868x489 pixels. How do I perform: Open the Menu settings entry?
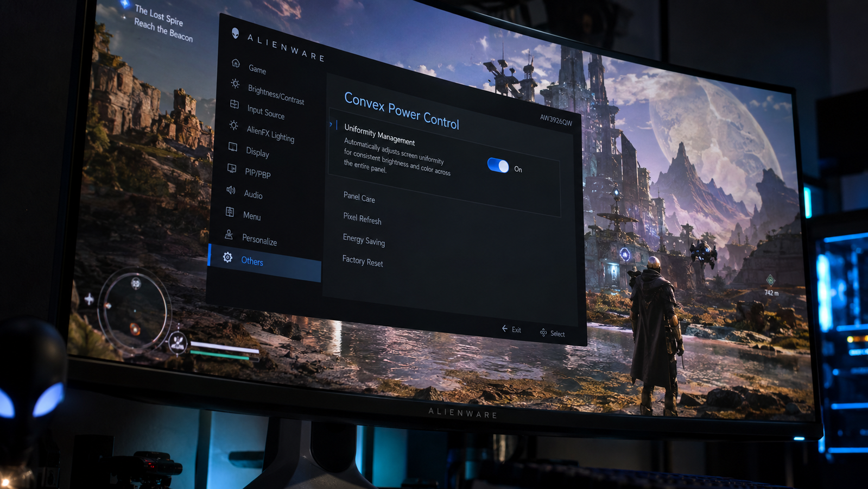click(252, 216)
